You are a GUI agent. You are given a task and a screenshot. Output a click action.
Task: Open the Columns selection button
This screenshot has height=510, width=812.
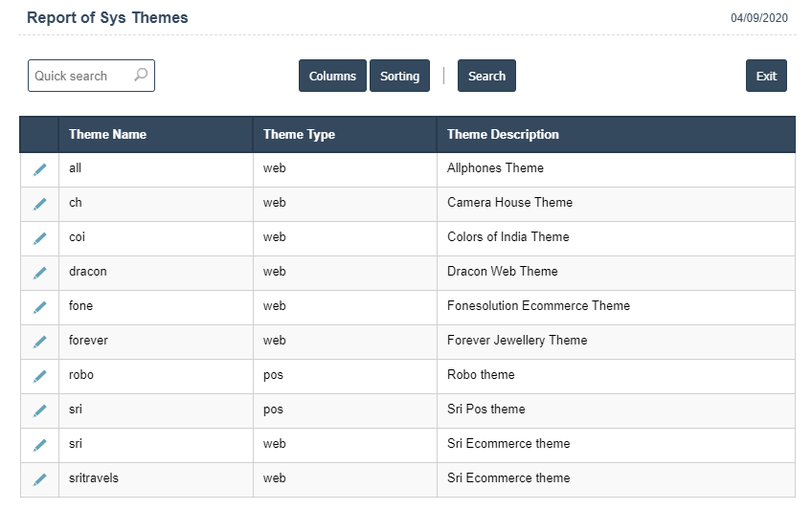[332, 77]
